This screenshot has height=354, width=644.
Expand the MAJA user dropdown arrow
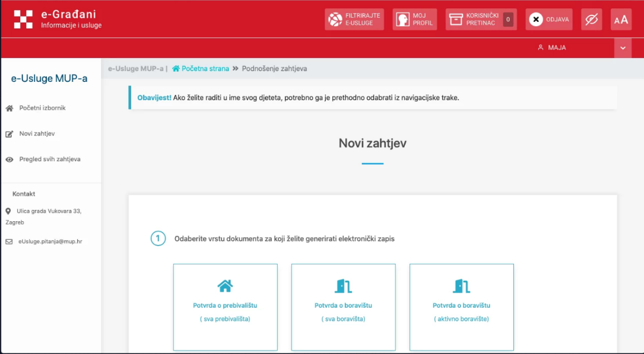pyautogui.click(x=623, y=47)
